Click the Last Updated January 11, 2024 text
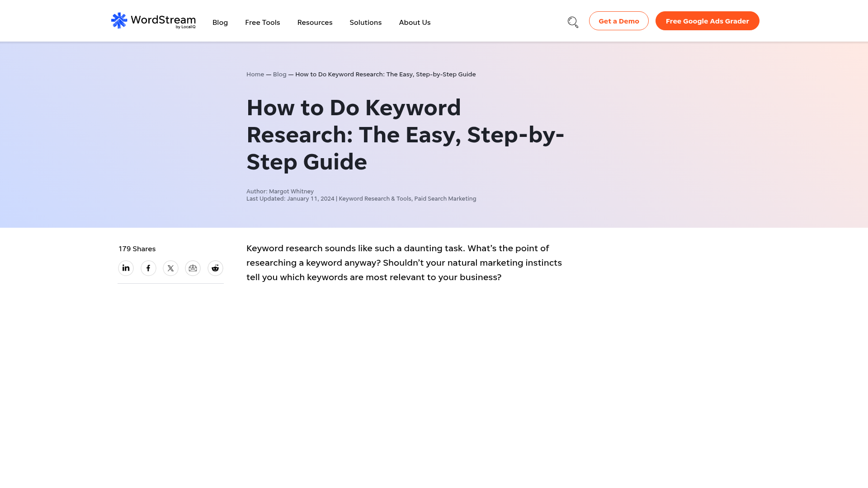Image resolution: width=868 pixels, height=488 pixels. (x=291, y=199)
